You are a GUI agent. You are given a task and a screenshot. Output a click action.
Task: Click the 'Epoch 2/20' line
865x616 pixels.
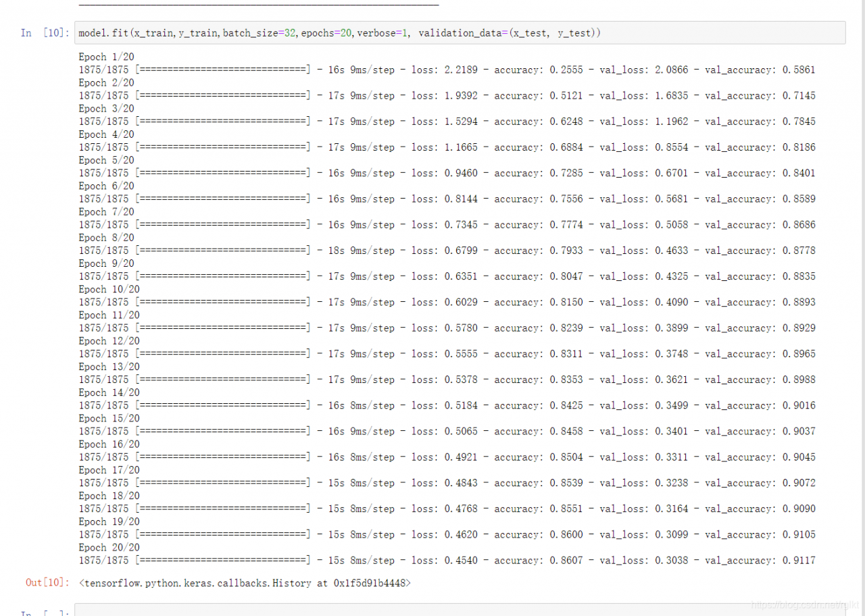click(106, 82)
